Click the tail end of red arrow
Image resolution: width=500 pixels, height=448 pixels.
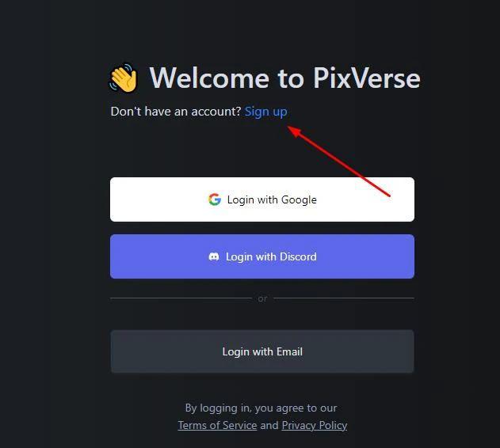point(388,196)
